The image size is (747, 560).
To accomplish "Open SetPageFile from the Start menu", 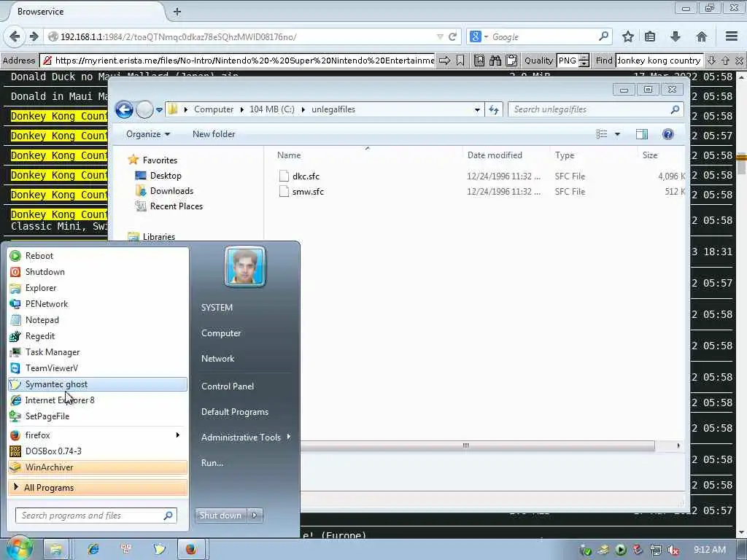I will tap(98, 416).
